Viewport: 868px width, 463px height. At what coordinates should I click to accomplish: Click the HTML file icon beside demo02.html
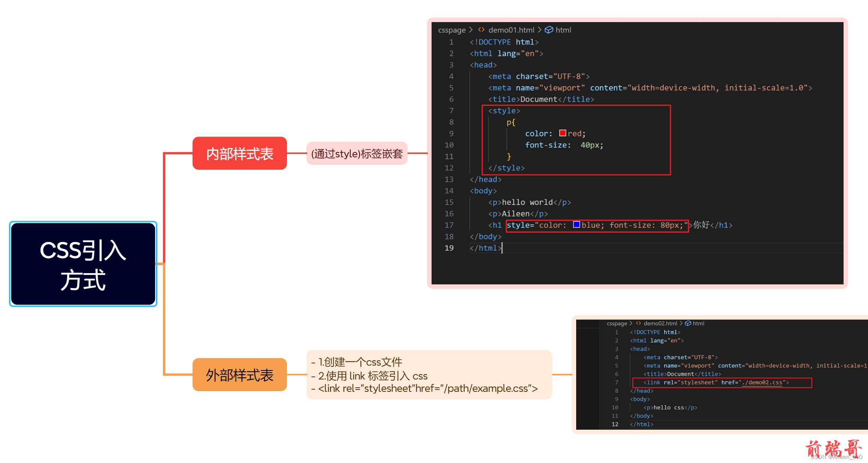coord(638,323)
